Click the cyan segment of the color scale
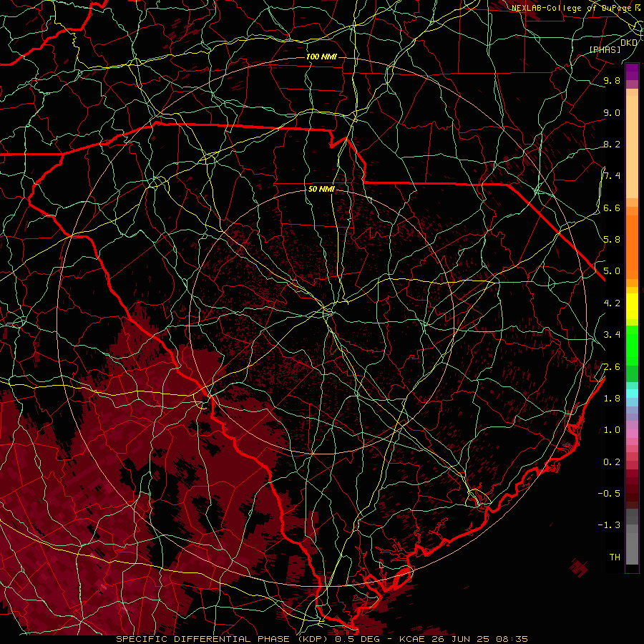This screenshot has width=644, height=644. pyautogui.click(x=632, y=393)
